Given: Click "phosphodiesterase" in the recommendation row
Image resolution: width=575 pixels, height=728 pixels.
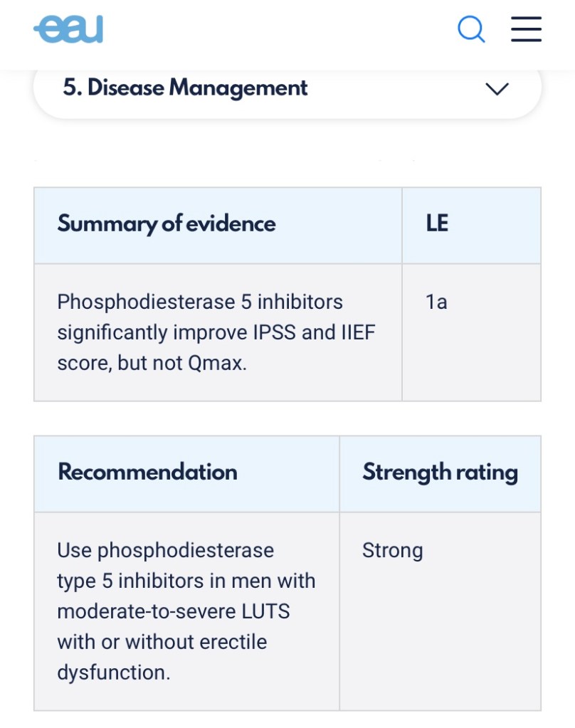Looking at the screenshot, I should tap(185, 550).
